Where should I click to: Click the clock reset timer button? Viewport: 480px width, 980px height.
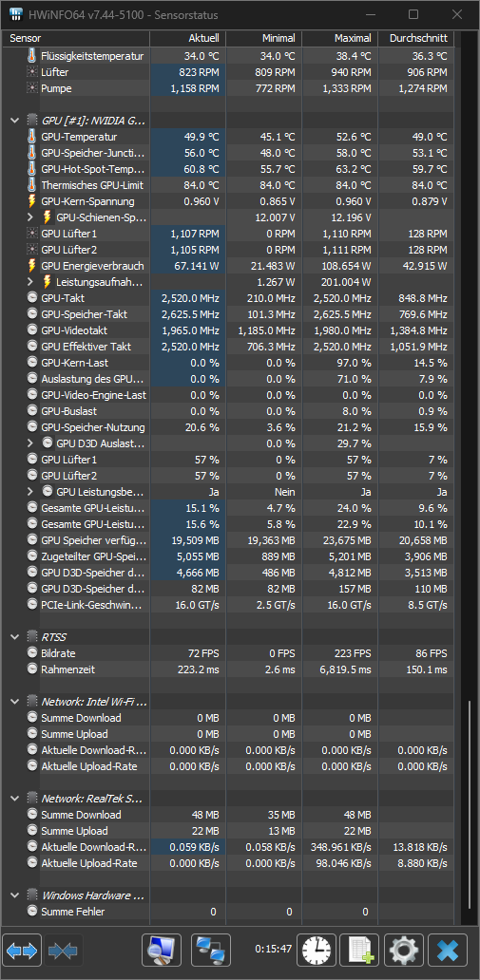[316, 951]
